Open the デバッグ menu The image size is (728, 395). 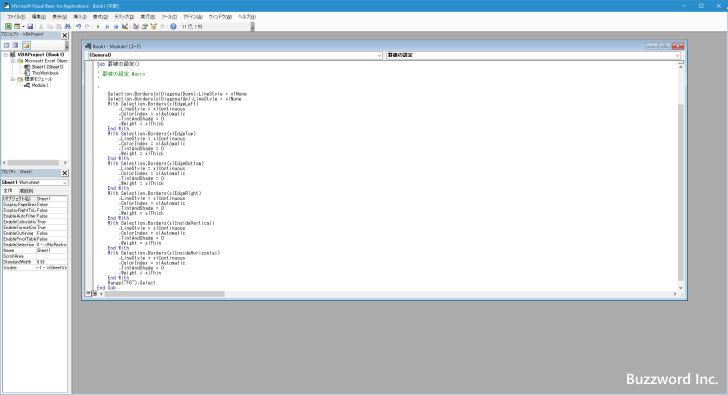coord(124,17)
